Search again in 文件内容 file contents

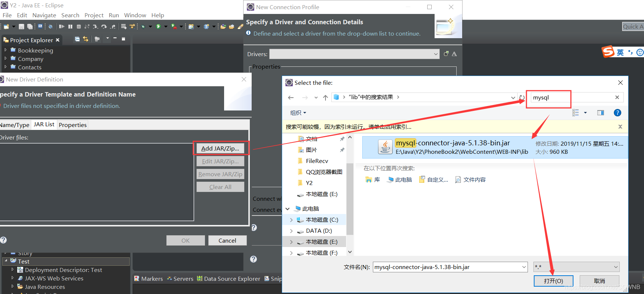click(470, 179)
